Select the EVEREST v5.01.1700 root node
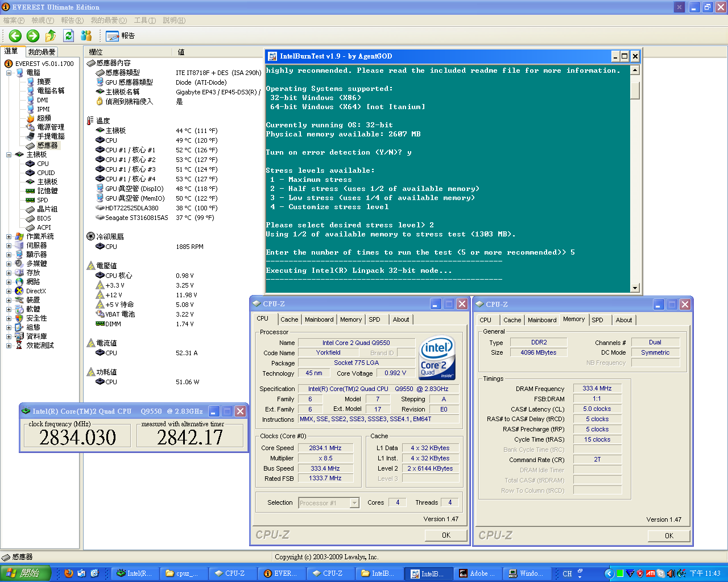The width and height of the screenshot is (728, 582). [44, 64]
